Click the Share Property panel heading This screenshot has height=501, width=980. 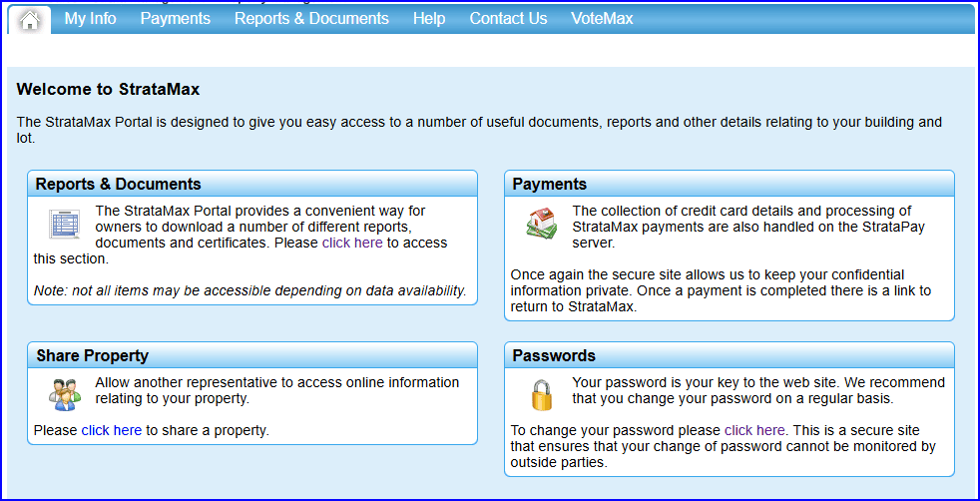[x=252, y=355]
